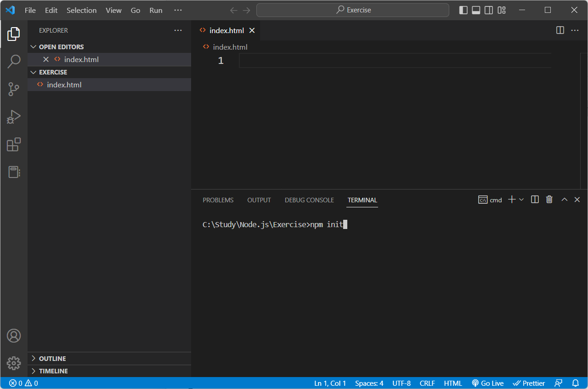Show hidden menus with the ellipsis

[178, 10]
